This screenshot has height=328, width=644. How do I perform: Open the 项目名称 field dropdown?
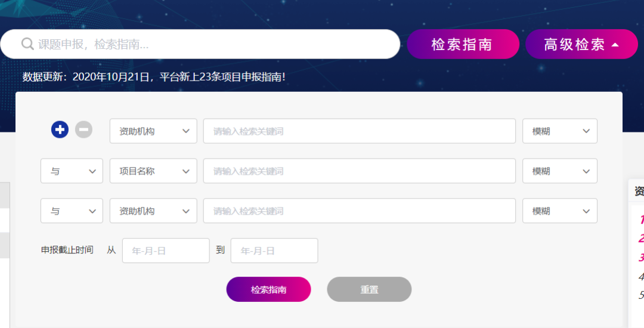pyautogui.click(x=153, y=171)
